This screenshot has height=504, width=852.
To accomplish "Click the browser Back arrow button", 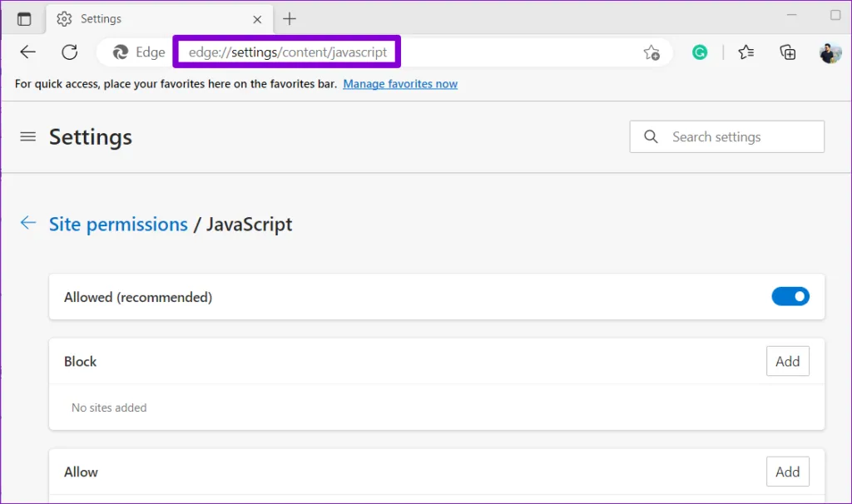I will pyautogui.click(x=28, y=52).
